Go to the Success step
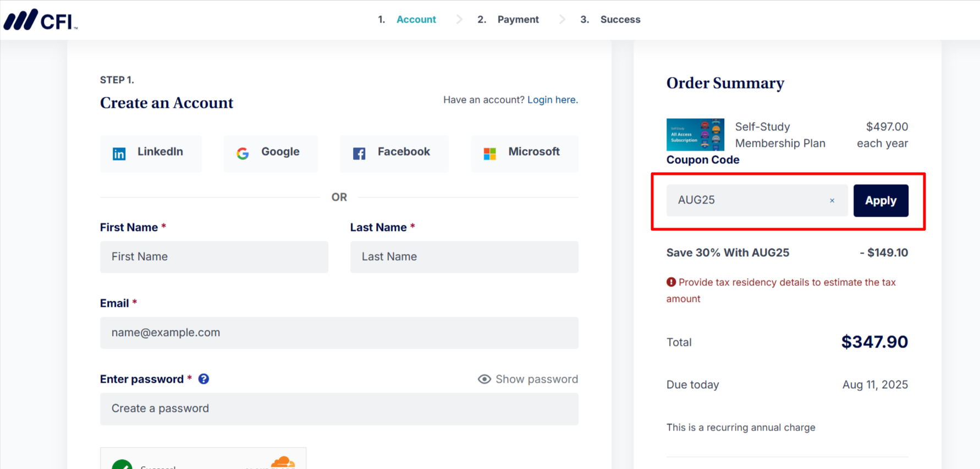 (620, 20)
